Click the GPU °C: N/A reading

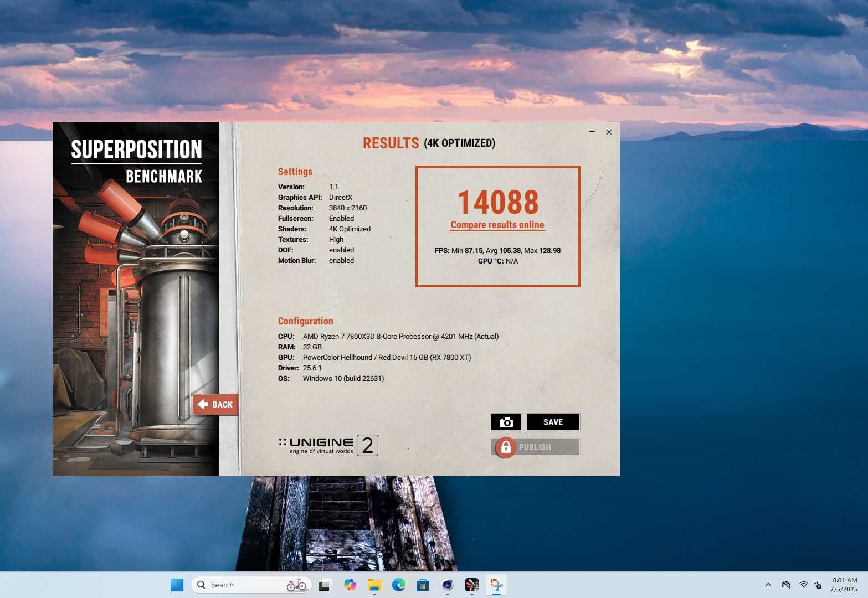click(x=498, y=261)
